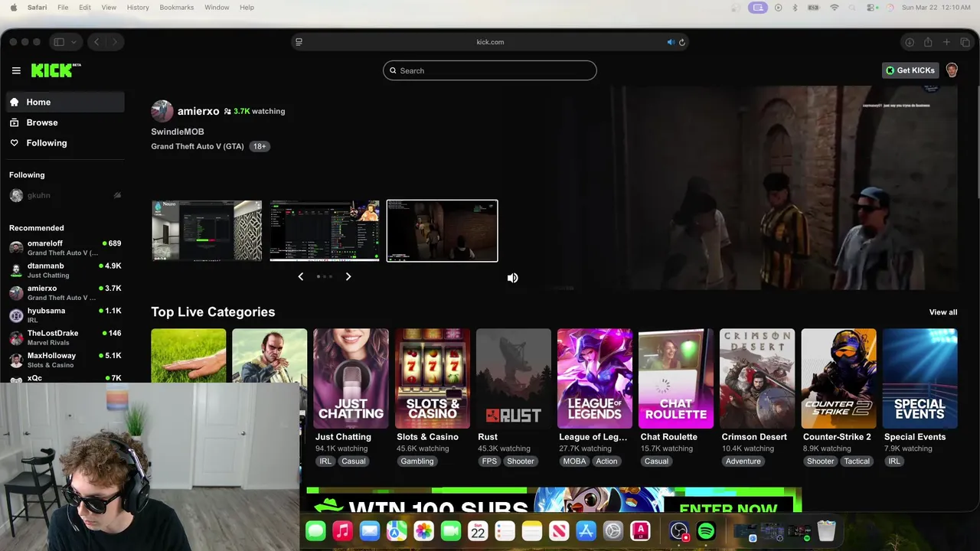Open Wi-Fi status menu
Viewport: 980px width, 551px height.
tap(835, 8)
